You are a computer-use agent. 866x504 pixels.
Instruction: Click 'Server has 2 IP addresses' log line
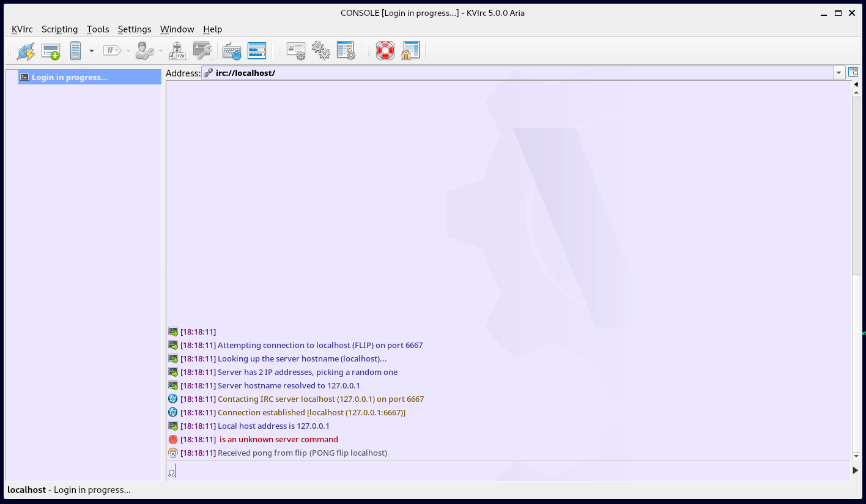pos(308,372)
